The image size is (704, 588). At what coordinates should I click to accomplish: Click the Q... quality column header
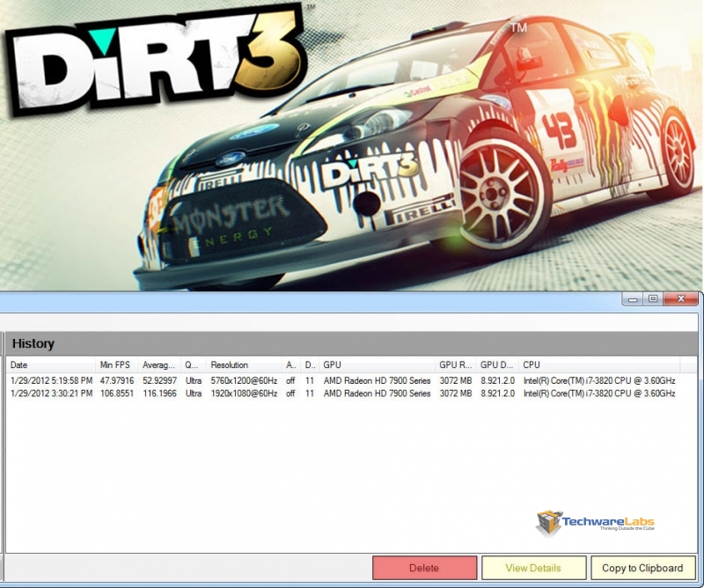[194, 364]
